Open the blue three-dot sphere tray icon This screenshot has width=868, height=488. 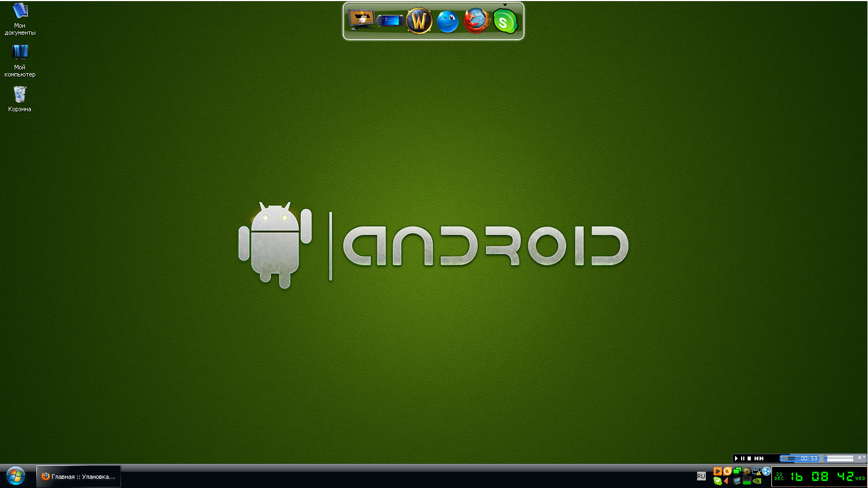coord(767,471)
